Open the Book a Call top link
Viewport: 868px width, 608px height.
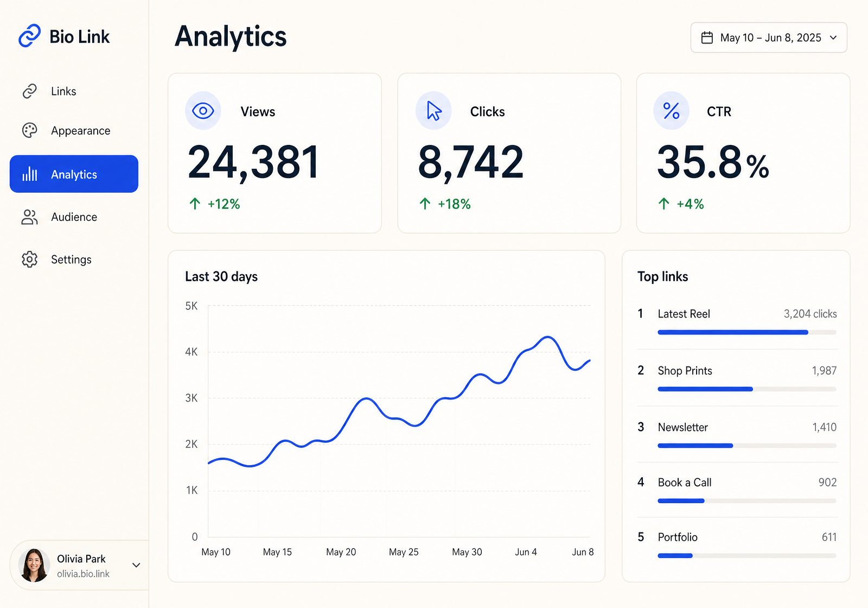click(685, 483)
